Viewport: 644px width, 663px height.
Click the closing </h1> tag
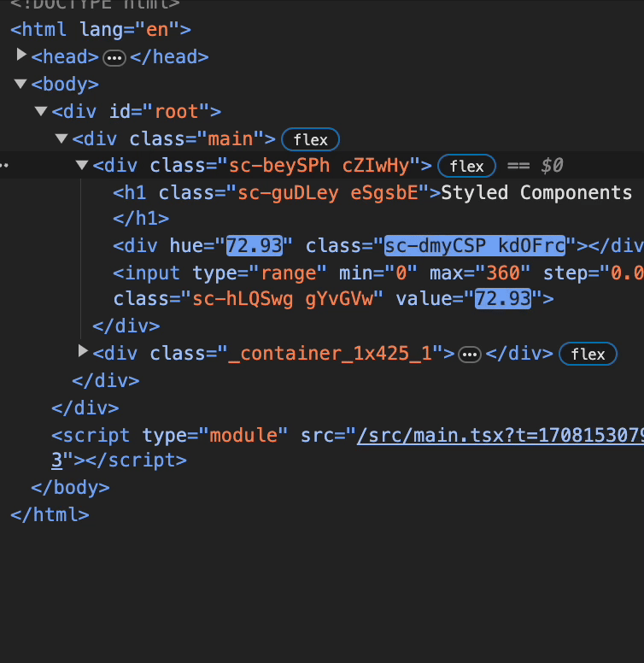(141, 219)
